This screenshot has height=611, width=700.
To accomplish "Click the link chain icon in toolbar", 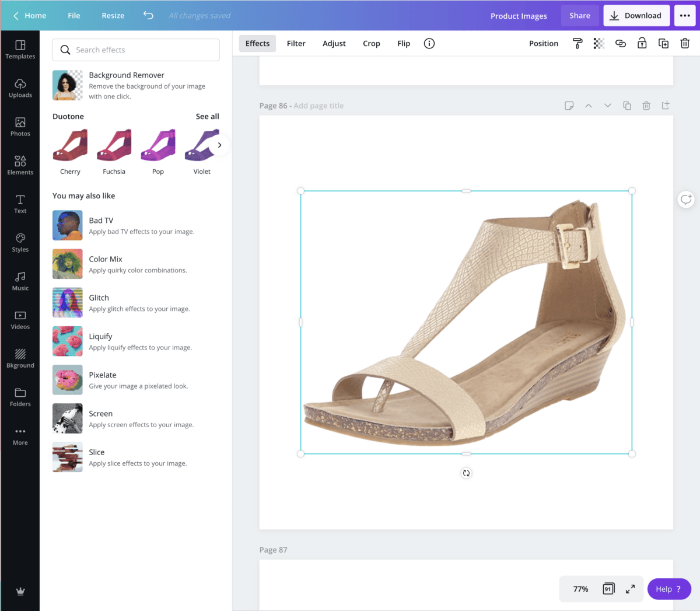I will (620, 43).
